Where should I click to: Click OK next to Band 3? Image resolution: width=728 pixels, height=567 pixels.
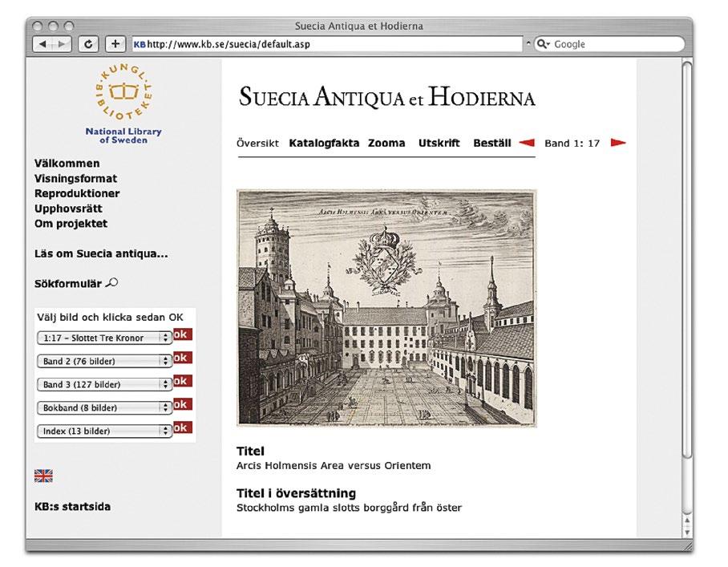pos(183,381)
